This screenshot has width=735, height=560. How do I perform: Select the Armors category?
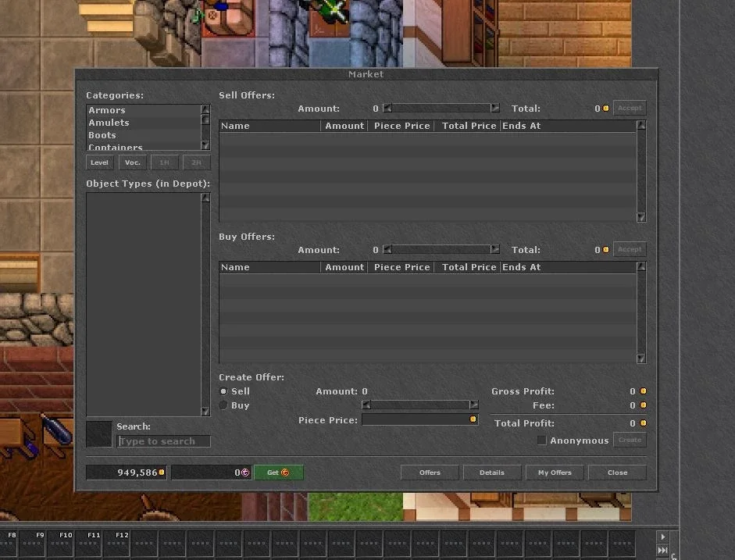[144, 110]
